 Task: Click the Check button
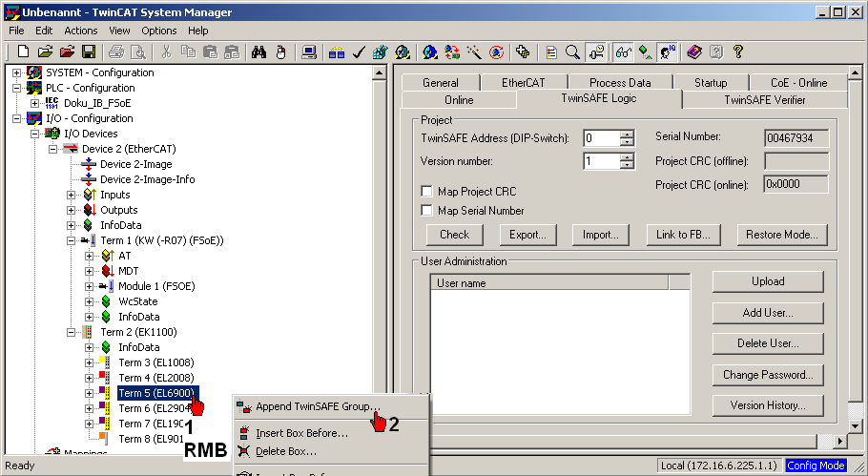click(454, 235)
